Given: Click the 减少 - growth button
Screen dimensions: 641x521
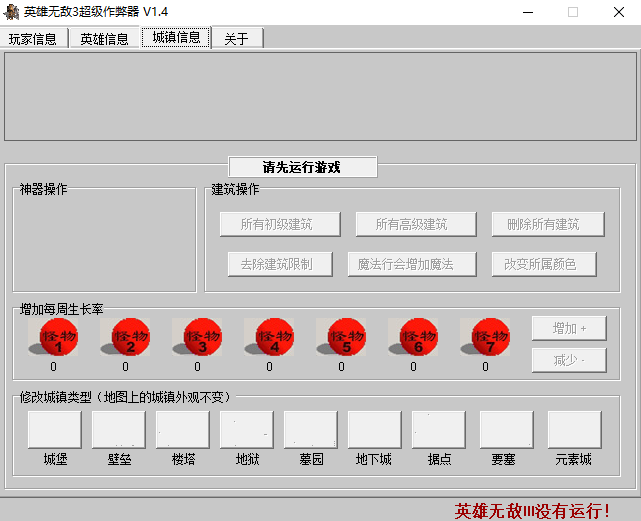Looking at the screenshot, I should (x=569, y=360).
